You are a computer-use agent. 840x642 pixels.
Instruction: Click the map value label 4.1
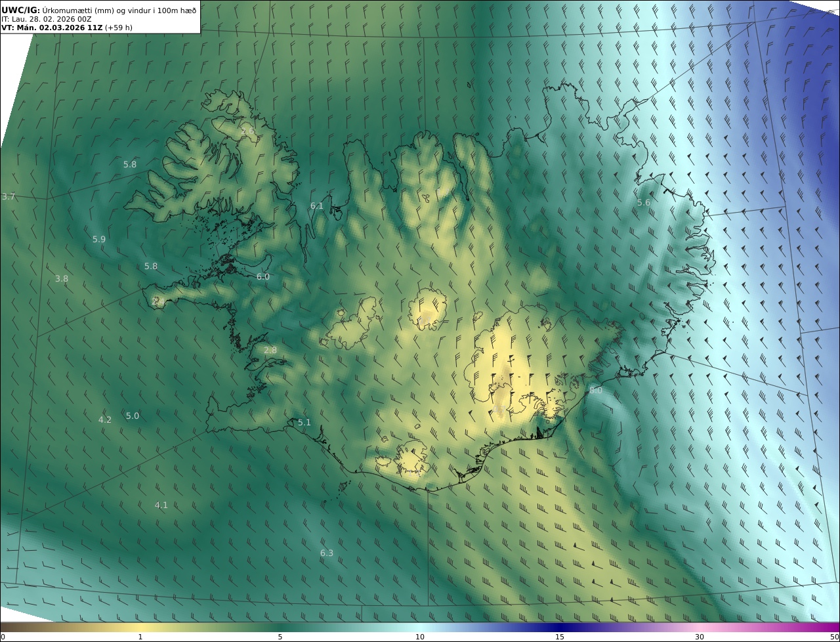coord(161,505)
